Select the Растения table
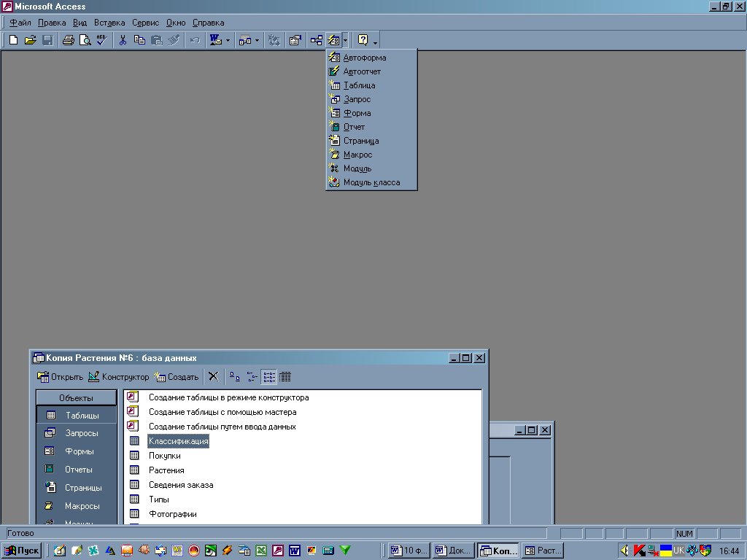The image size is (747, 560). [166, 470]
